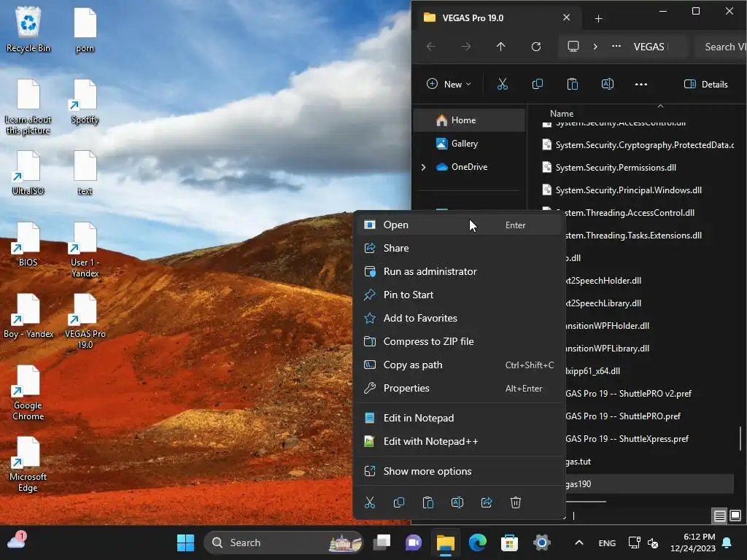Click Open in the context menu
Viewport: 747px width, 560px height.
point(460,225)
